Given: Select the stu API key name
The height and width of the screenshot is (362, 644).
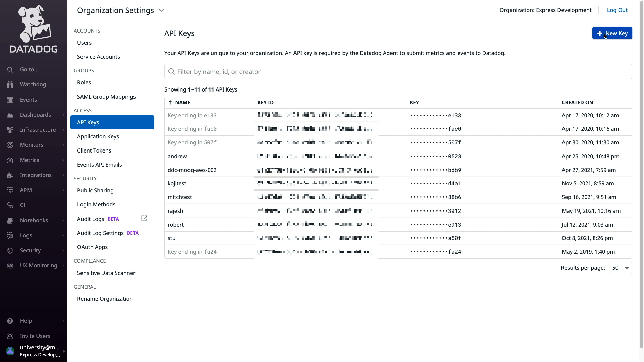Looking at the screenshot, I should point(172,238).
